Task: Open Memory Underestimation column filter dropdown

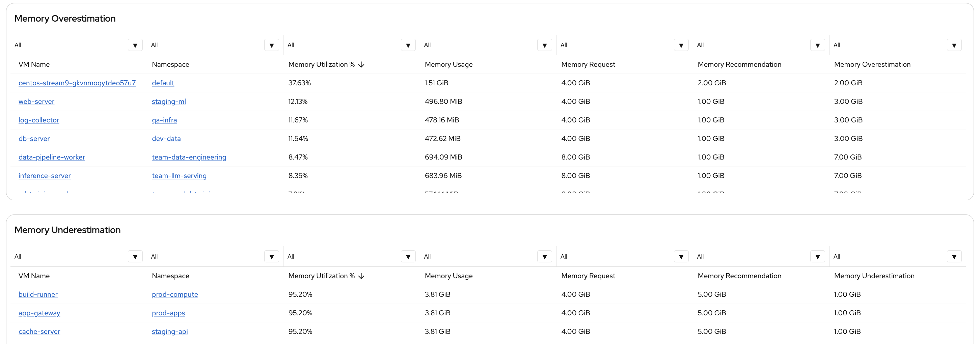Action: click(x=954, y=257)
